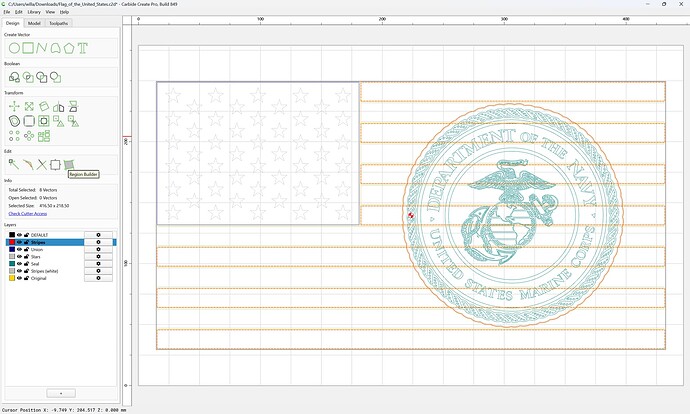
Task: Hide the Seal layer
Action: click(19, 264)
